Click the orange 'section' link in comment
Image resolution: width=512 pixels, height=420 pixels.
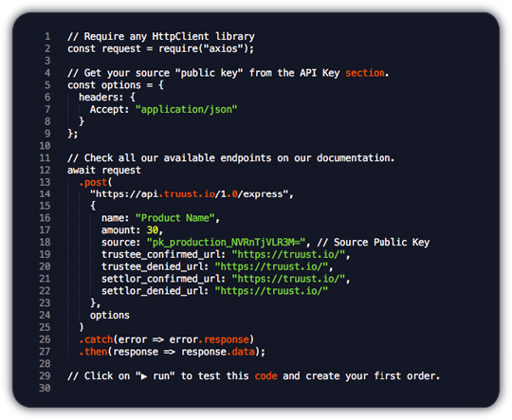(365, 72)
